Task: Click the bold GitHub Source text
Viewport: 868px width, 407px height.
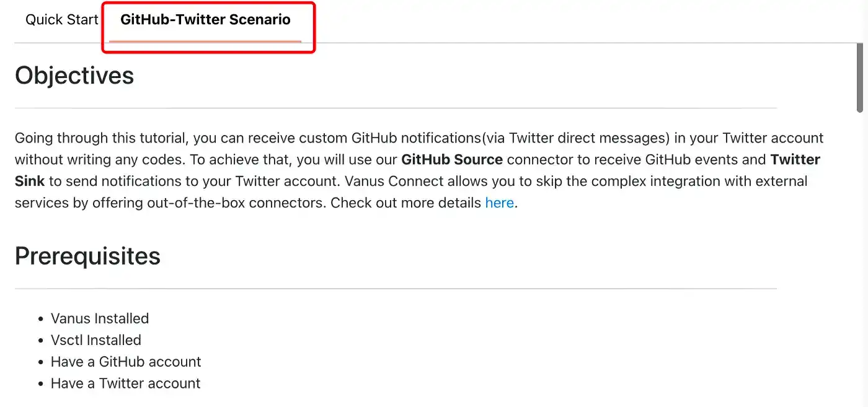Action: (452, 160)
